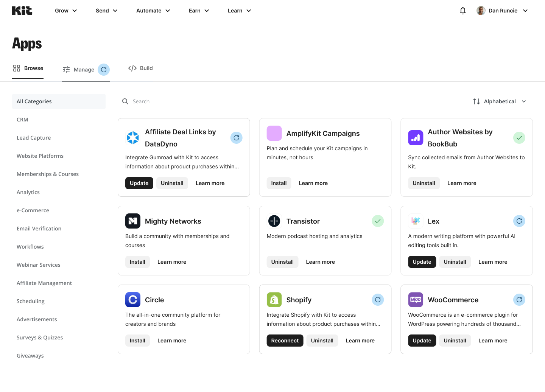Click the Manage sliders icon
The image size is (545, 392).
point(66,70)
